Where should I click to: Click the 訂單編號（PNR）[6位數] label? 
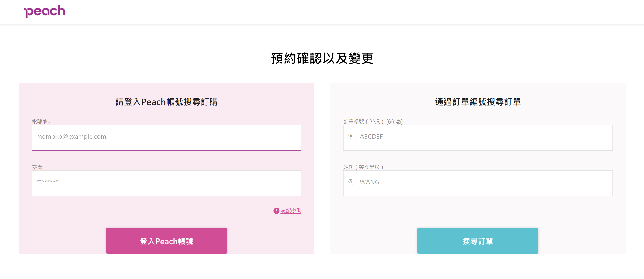[x=373, y=121]
